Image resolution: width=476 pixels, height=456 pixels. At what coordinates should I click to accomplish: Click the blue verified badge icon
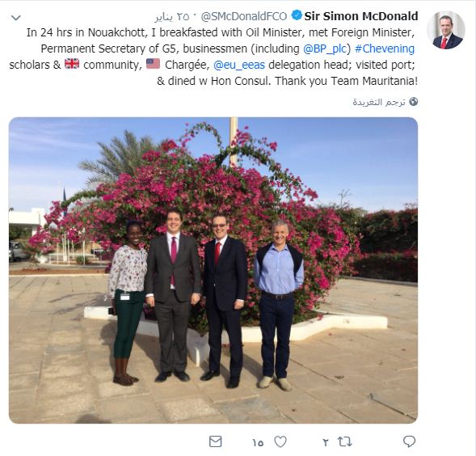tap(297, 15)
